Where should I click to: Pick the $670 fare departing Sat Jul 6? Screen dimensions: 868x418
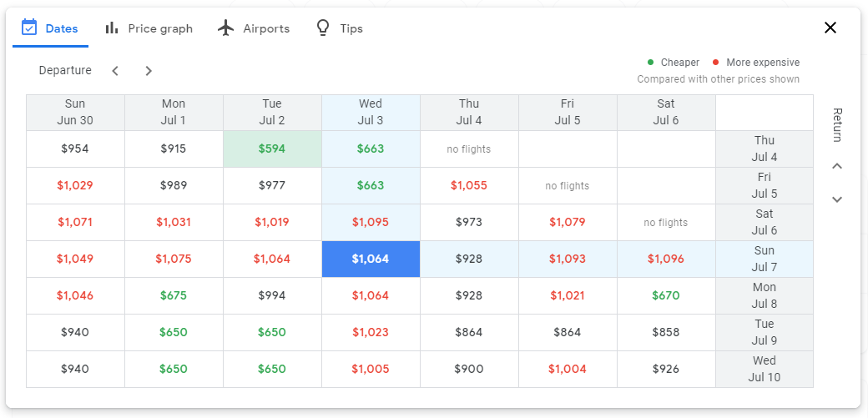(x=666, y=295)
